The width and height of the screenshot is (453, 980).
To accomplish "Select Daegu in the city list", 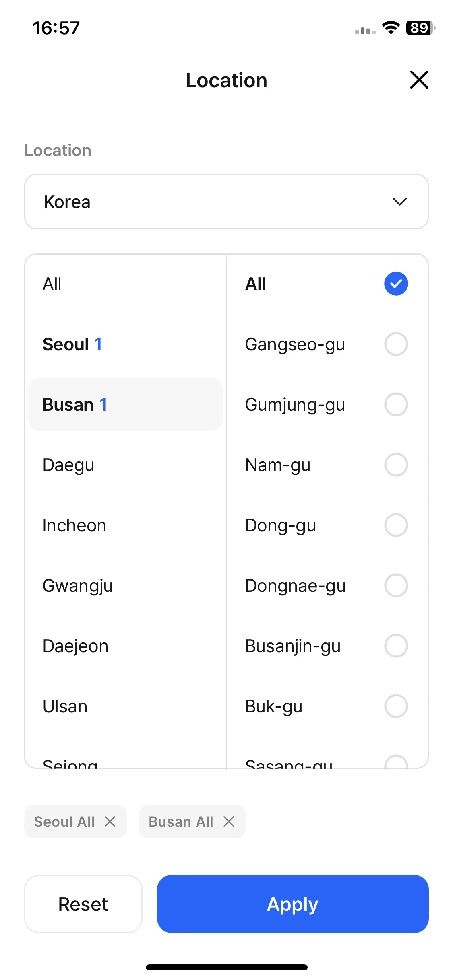I will [125, 465].
